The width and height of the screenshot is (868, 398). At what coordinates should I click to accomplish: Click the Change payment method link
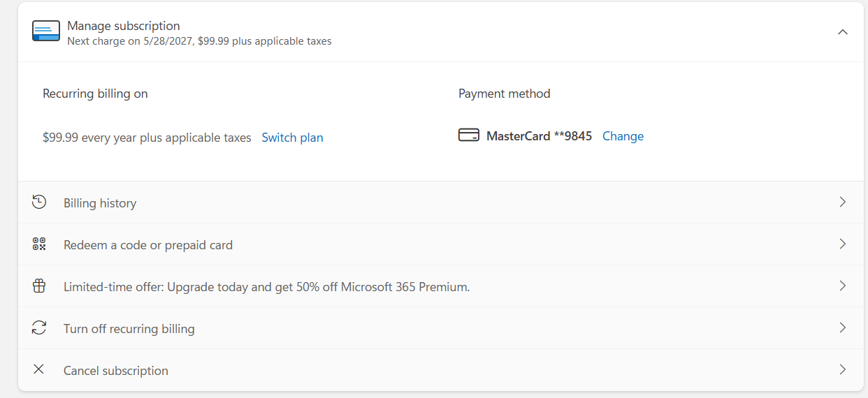point(623,136)
